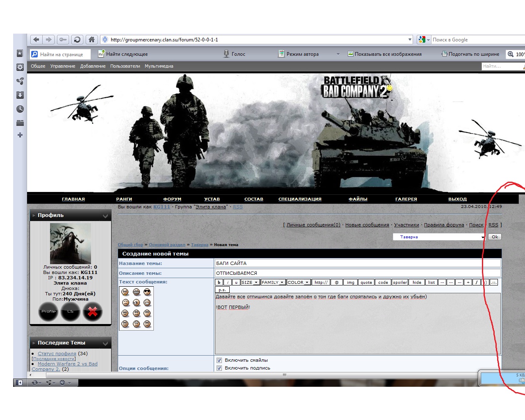Open the folder panel in the sidebar

coord(20,123)
